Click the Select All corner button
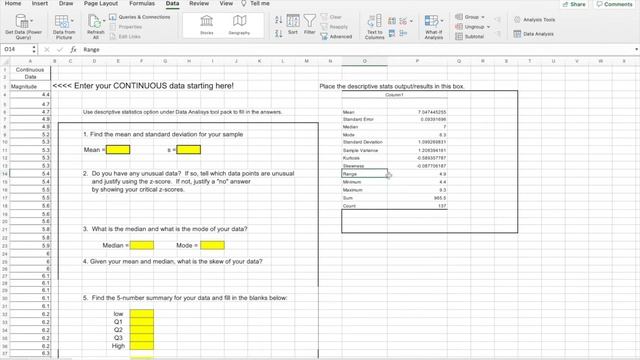Screen dimensions: 640x360 tap(5, 61)
